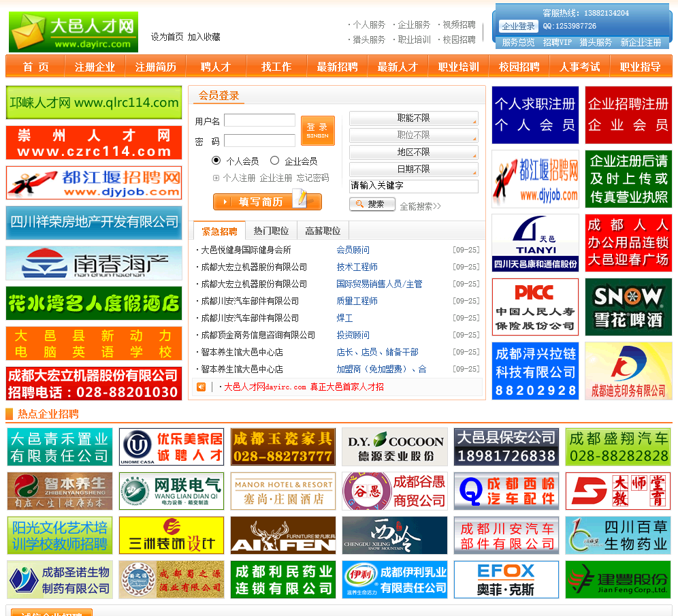The height and width of the screenshot is (616, 678).
Task: Open the 企业招聘注册 企业会员 tile
Action: (x=628, y=115)
